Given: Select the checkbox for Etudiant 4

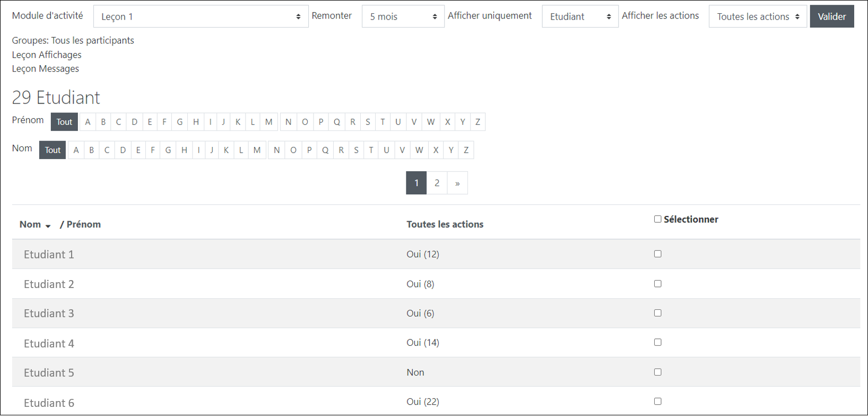Looking at the screenshot, I should (x=657, y=343).
